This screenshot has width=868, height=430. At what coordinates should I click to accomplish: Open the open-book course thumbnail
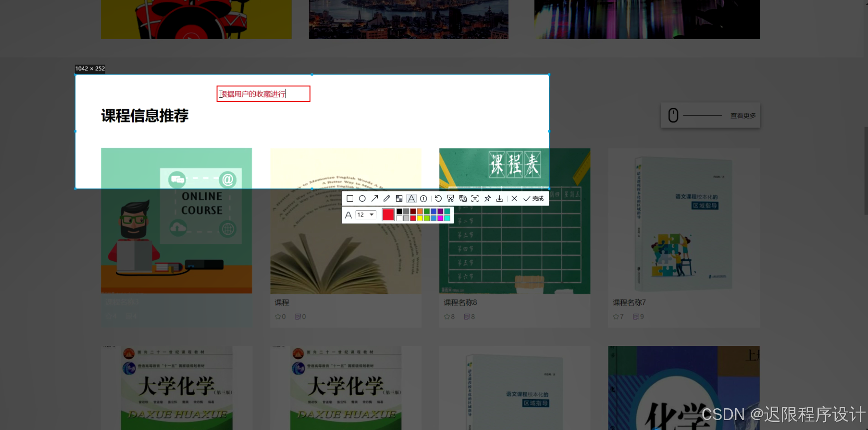(346, 221)
